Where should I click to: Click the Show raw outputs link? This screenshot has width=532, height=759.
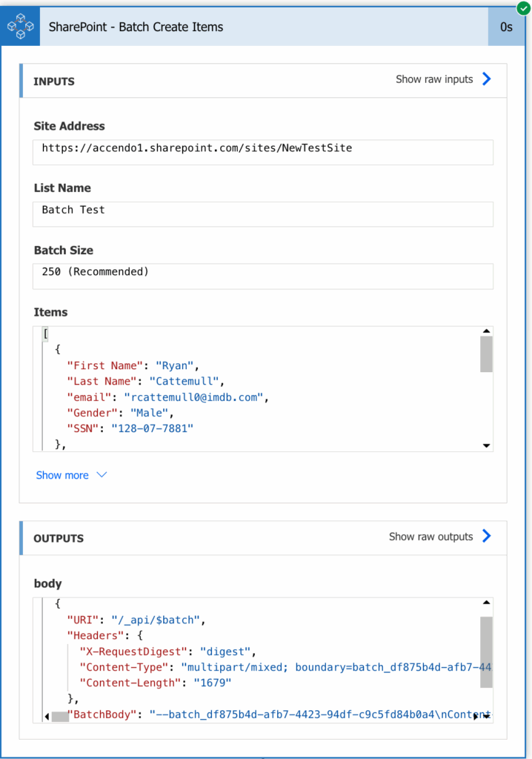(430, 537)
